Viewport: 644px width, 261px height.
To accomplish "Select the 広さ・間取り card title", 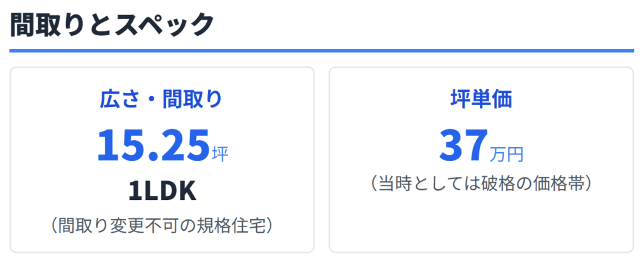I will 162,99.
